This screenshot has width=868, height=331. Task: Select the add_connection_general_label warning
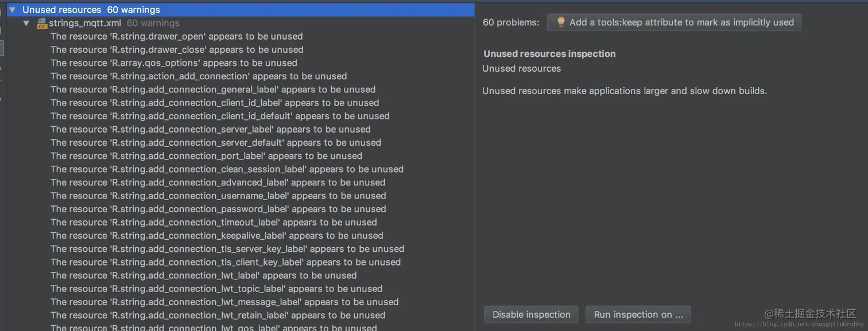click(x=213, y=89)
